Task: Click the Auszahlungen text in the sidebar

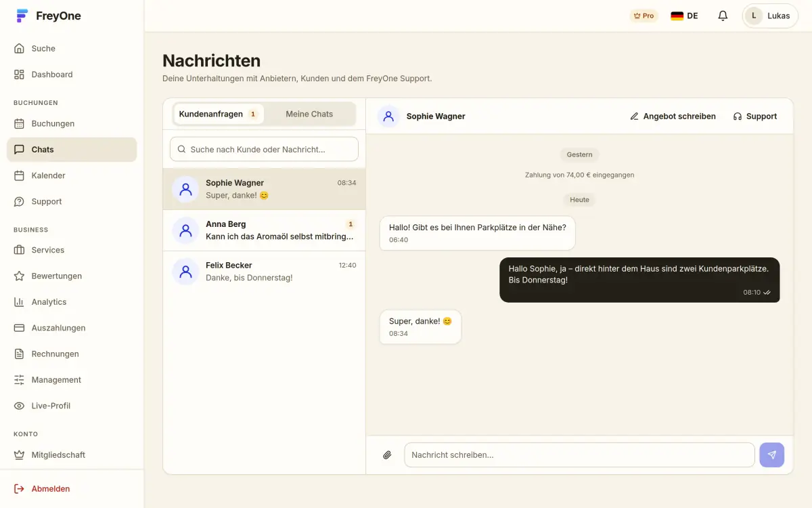Action: pos(58,328)
